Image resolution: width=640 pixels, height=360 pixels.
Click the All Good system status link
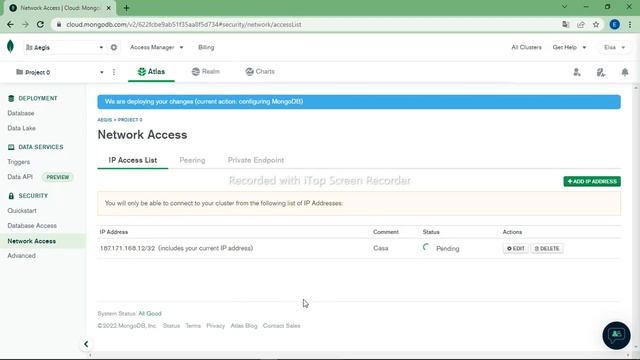(x=150, y=313)
